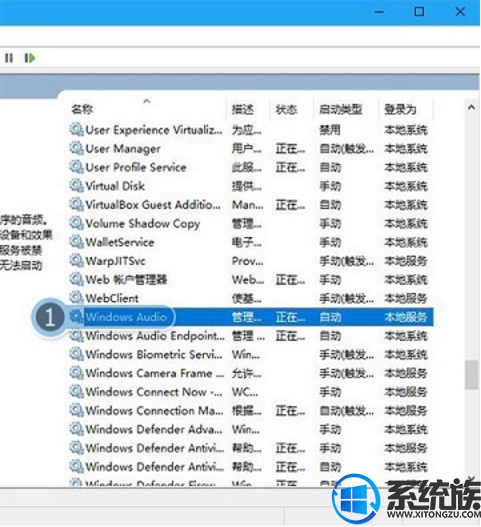Click gear icon beside WebClient
Screen dimensions: 481x527
point(76,298)
